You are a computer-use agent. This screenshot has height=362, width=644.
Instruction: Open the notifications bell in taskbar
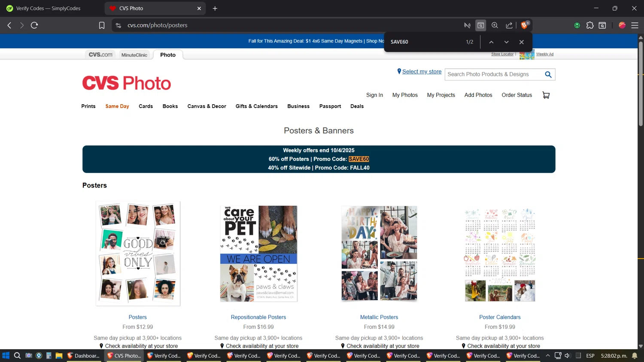coord(635,356)
